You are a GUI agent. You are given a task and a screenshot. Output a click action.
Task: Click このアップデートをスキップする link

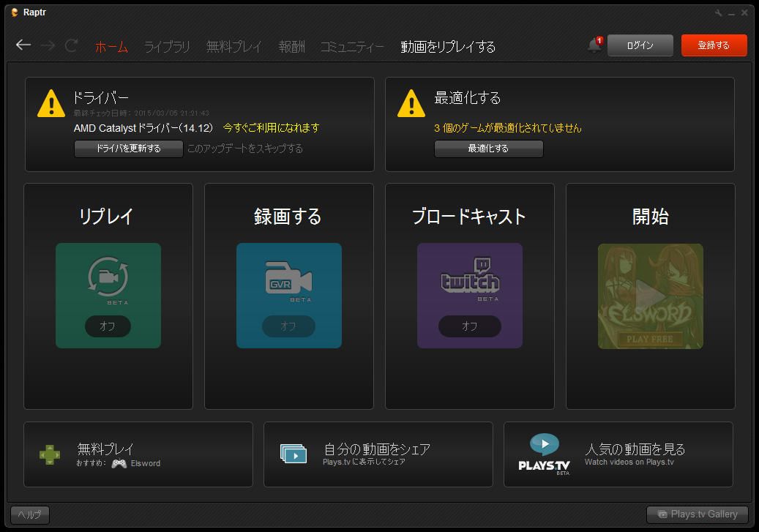coord(245,149)
